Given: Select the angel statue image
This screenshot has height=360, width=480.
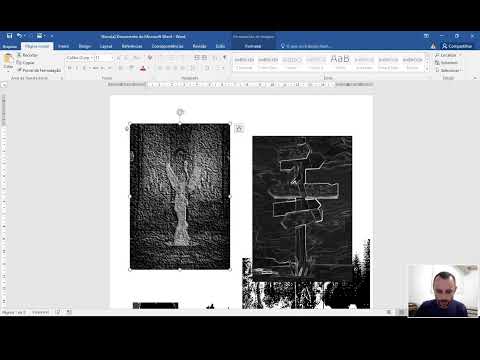Looking at the screenshot, I should 180,196.
